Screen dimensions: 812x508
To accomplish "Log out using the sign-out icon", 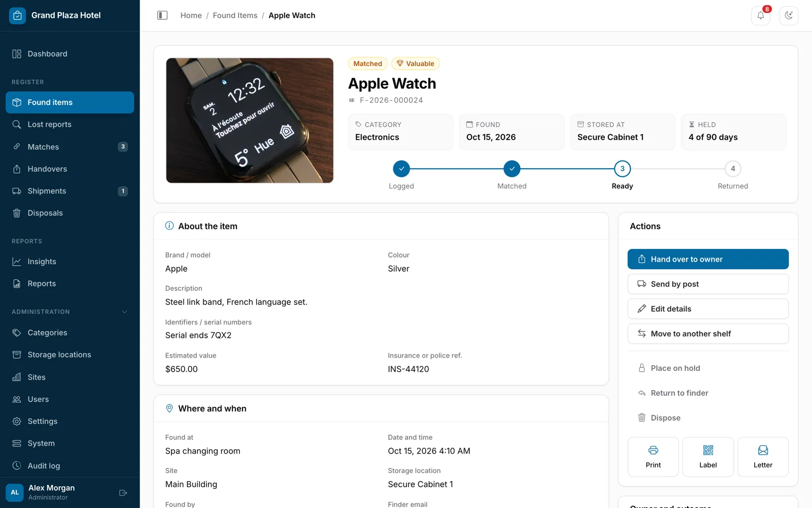I will [x=123, y=493].
